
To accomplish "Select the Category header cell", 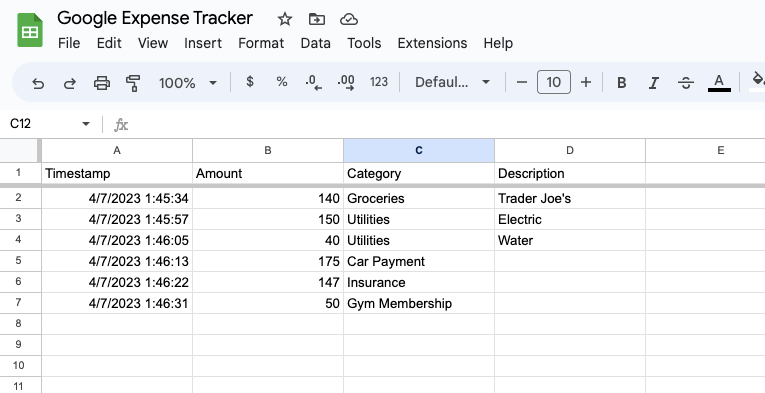I will (419, 174).
